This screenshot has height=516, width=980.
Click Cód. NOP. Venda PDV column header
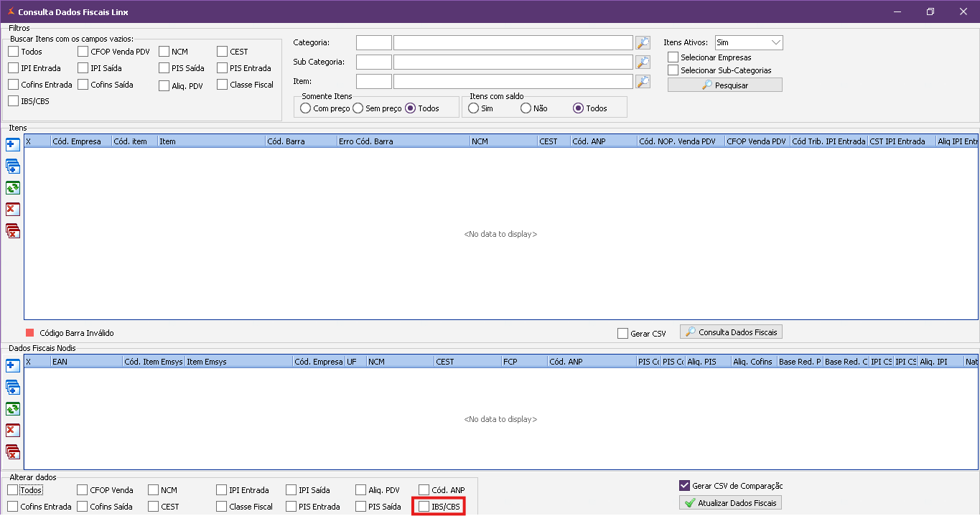click(x=681, y=141)
